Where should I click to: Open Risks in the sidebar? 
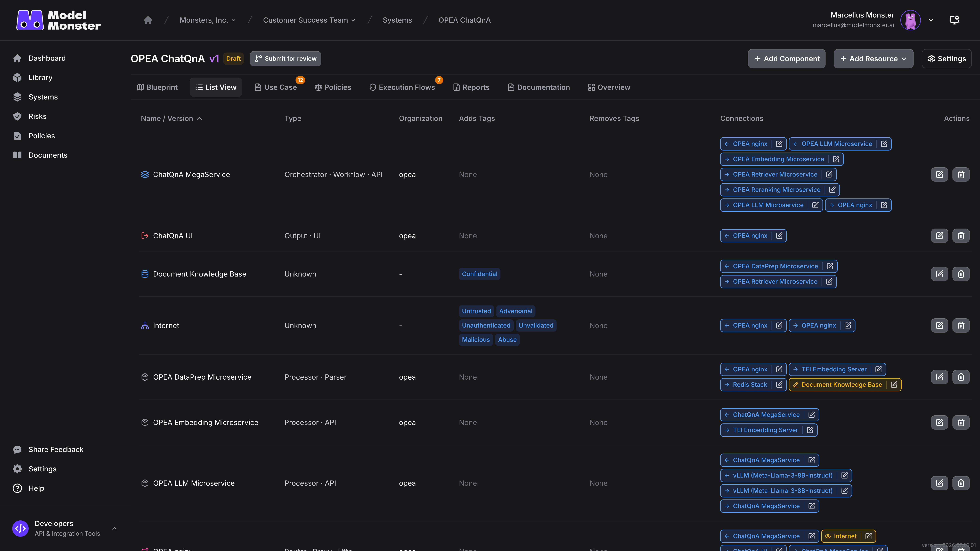coord(37,116)
